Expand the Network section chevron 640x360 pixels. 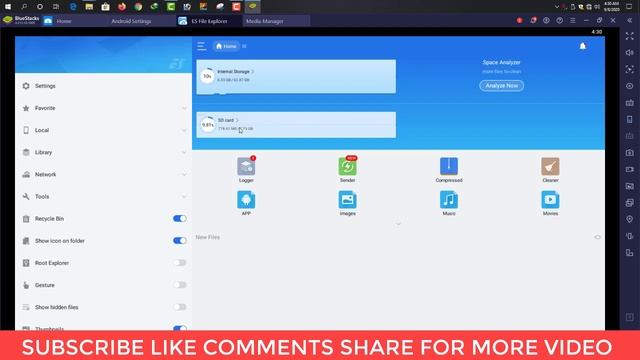pyautogui.click(x=184, y=174)
